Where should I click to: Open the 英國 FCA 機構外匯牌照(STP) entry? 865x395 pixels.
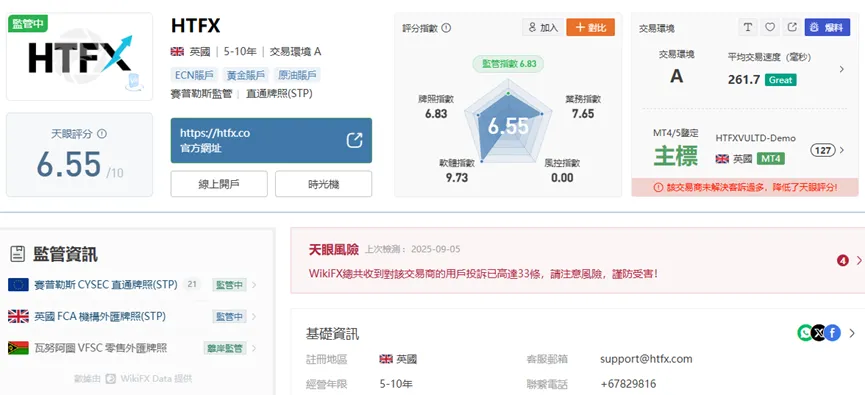100,317
